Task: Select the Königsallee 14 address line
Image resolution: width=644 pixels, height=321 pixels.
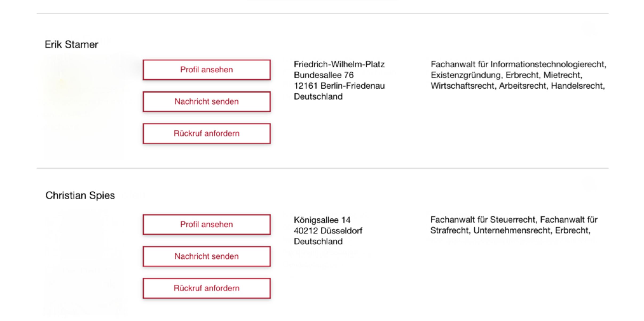Action: (322, 220)
